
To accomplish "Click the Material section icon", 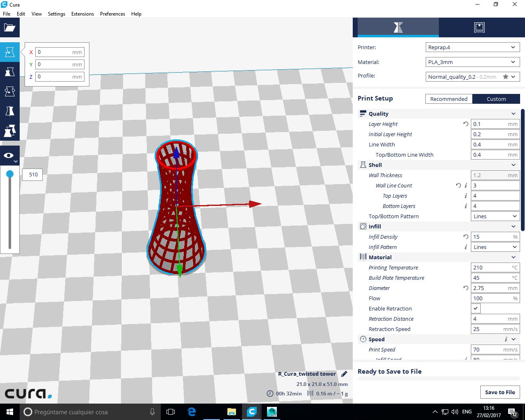I will [363, 257].
